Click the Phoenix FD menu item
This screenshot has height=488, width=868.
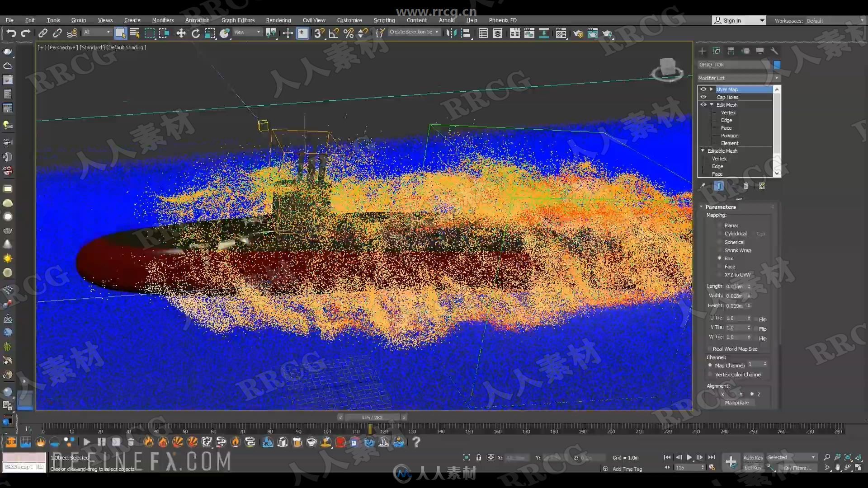(502, 20)
